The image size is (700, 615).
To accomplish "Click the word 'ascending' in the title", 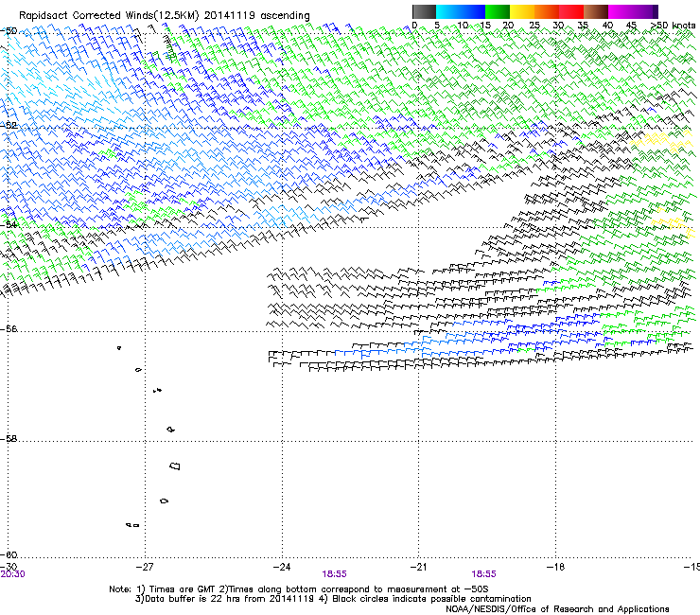I will tap(285, 16).
